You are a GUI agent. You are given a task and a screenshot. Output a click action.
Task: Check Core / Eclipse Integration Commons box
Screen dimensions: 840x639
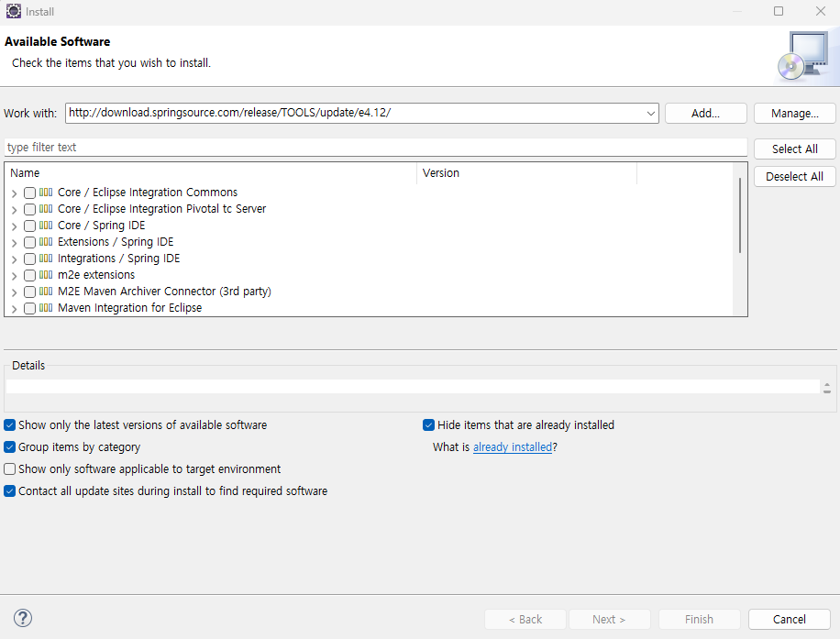point(29,193)
